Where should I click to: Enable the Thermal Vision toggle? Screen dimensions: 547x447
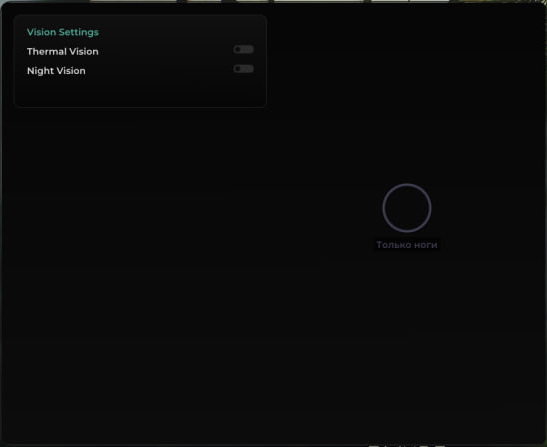click(243, 50)
